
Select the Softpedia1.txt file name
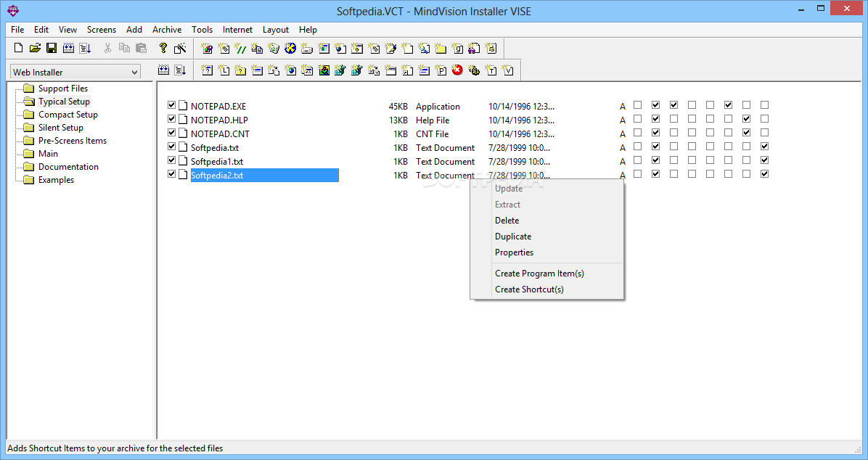coord(217,162)
